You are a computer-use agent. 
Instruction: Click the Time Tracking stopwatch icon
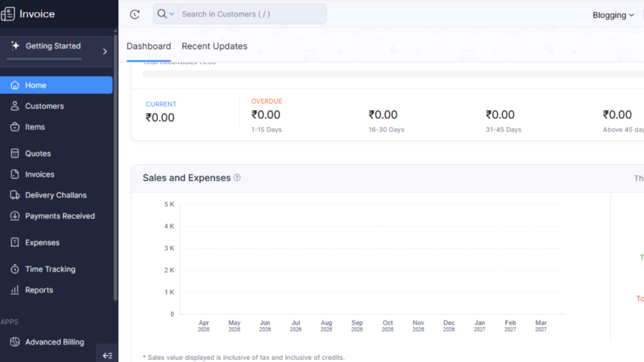click(x=15, y=269)
